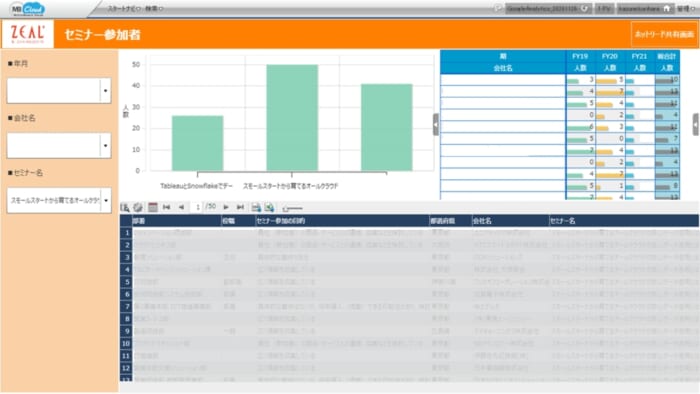Screen dimensions: 700x394
Task: Click the first export icon after paging arrows
Action: click(256, 207)
